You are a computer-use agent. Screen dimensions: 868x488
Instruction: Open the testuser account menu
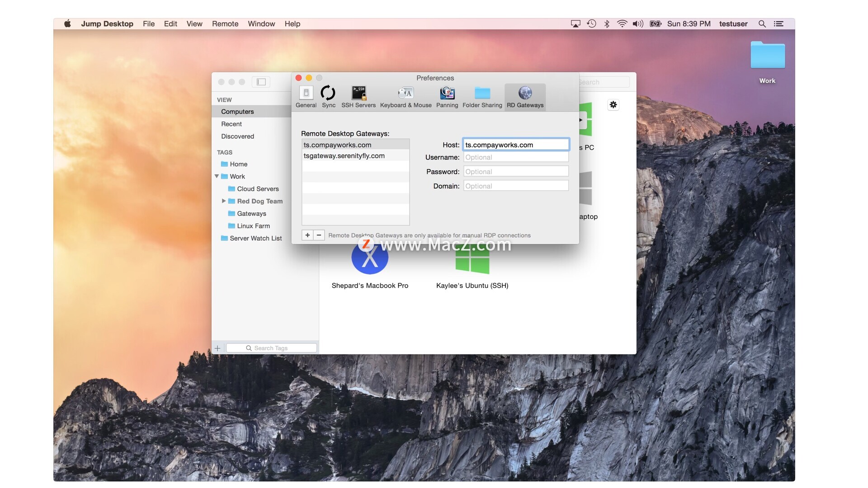(x=733, y=23)
